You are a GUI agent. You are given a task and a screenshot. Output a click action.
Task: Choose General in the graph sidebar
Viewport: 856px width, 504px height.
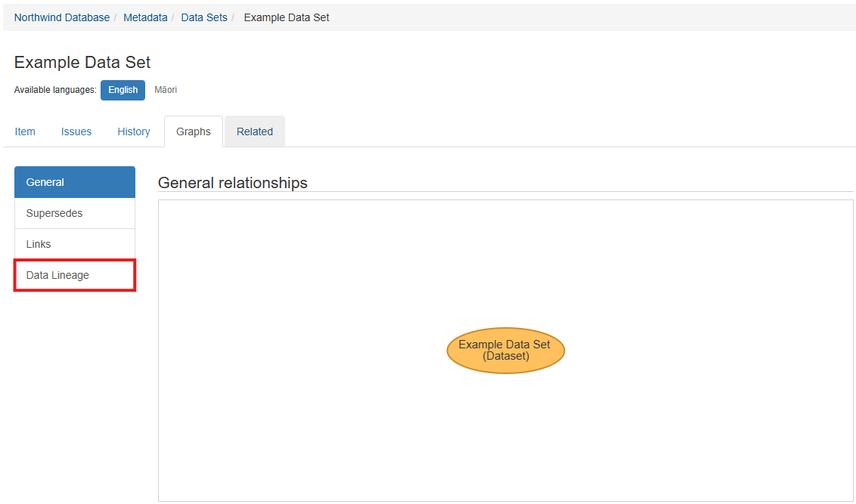pos(75,182)
